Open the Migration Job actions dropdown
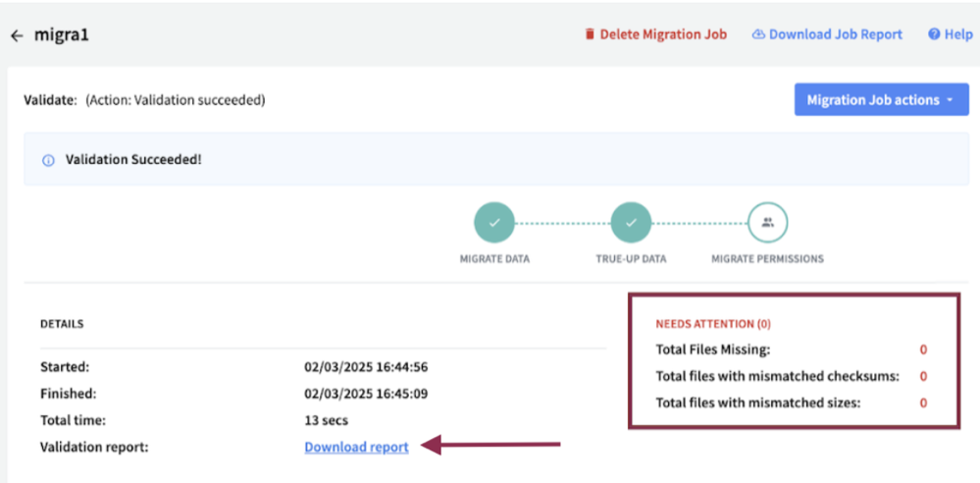 coord(881,99)
